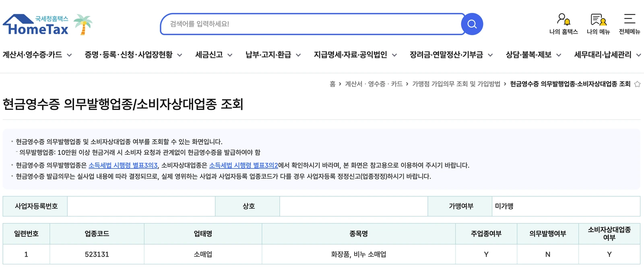
Task: Click the 일련번호 column header
Action: point(26,234)
